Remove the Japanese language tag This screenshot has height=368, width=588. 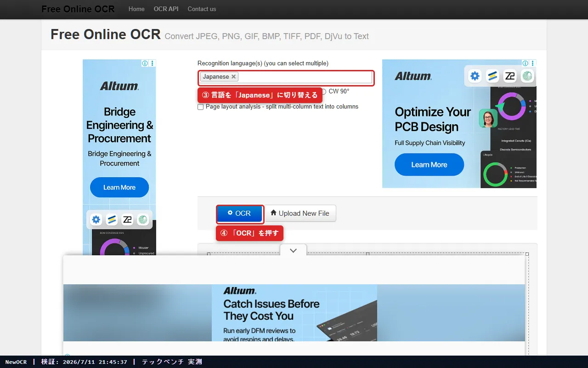[233, 77]
